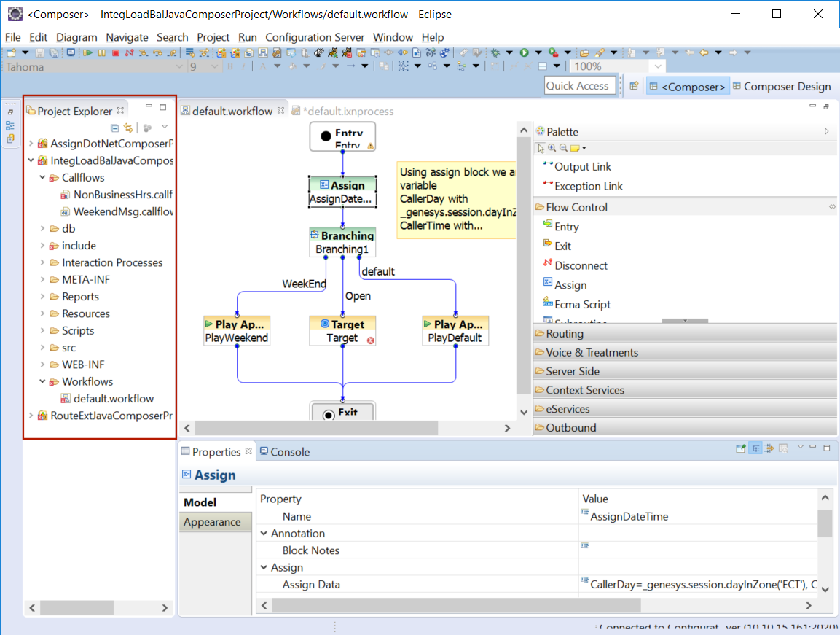Expand the Reports folder
The width and height of the screenshot is (840, 635).
(42, 296)
